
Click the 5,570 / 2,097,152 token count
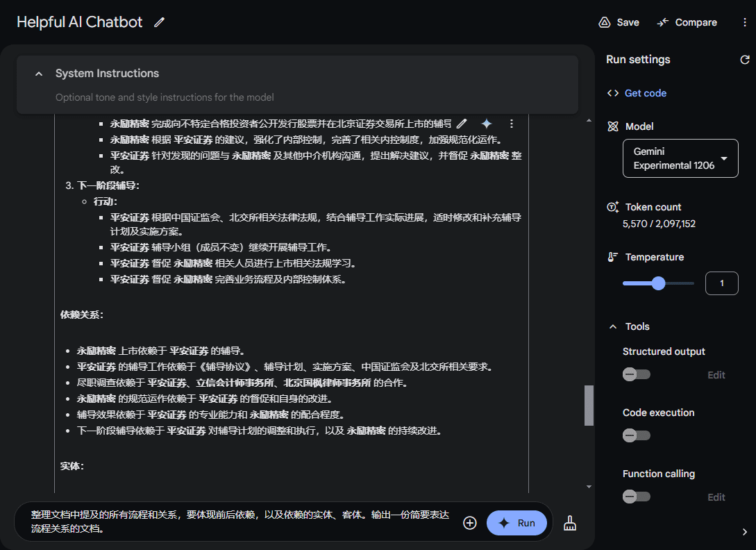tap(659, 224)
